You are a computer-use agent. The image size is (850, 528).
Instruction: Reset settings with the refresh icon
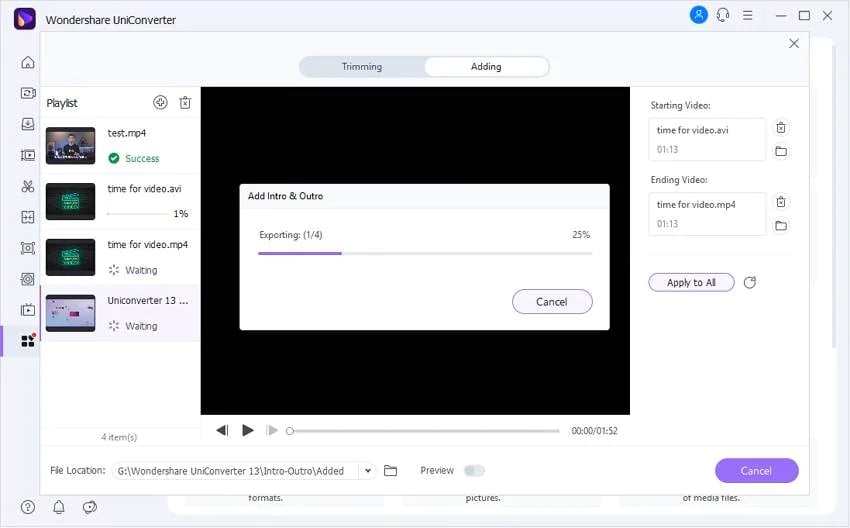point(750,282)
